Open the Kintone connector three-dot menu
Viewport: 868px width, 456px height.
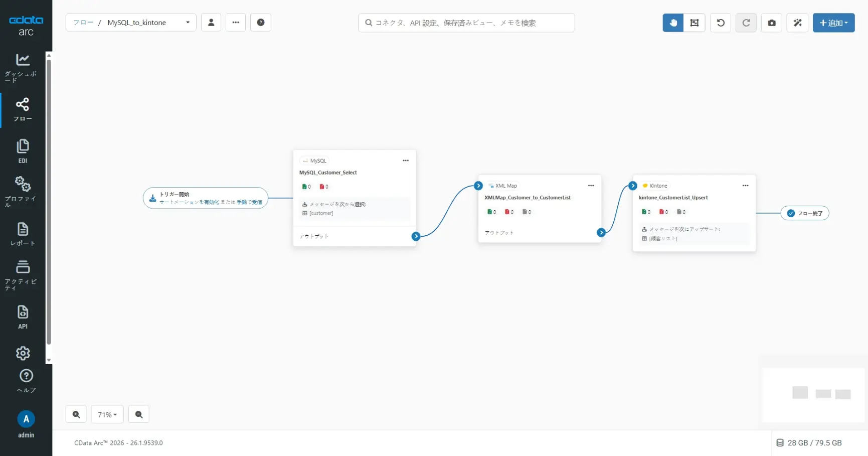pyautogui.click(x=745, y=186)
